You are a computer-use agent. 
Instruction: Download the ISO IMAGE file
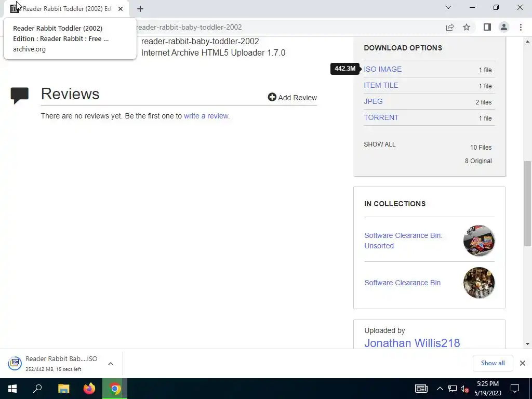[383, 69]
